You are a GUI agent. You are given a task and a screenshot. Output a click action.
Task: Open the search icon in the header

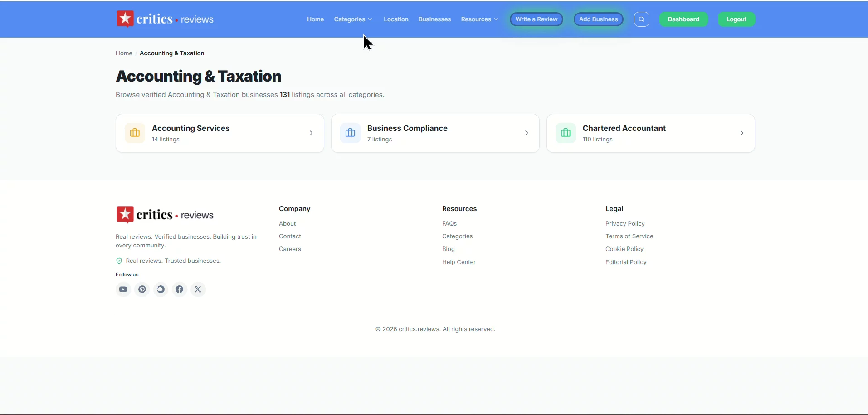tap(642, 19)
